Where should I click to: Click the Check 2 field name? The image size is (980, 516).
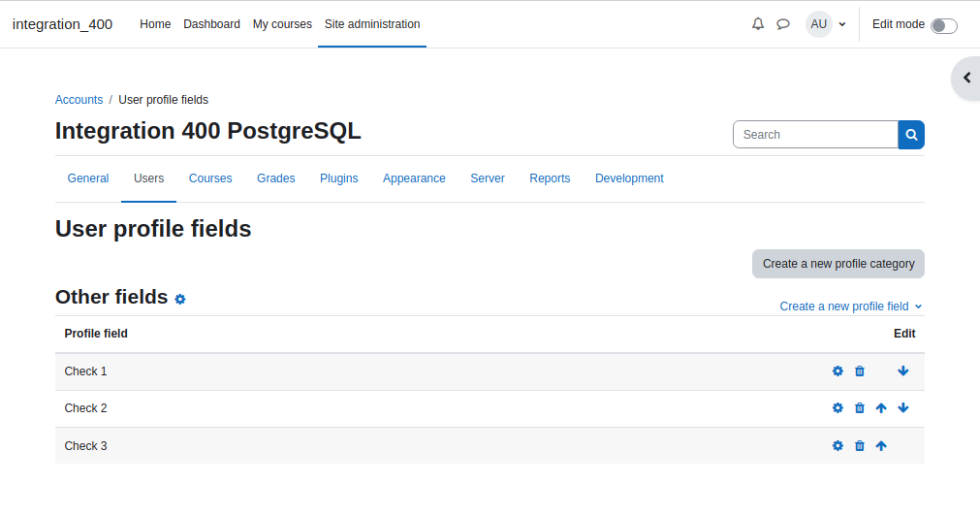point(85,408)
